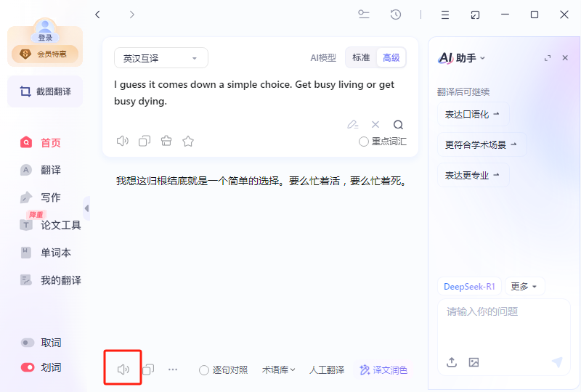The height and width of the screenshot is (392, 581).
Task: Copy the English source text
Action: tap(145, 141)
